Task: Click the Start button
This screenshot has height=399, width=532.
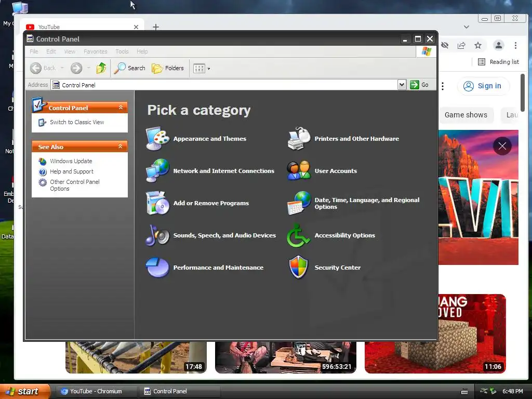Action: tap(24, 391)
